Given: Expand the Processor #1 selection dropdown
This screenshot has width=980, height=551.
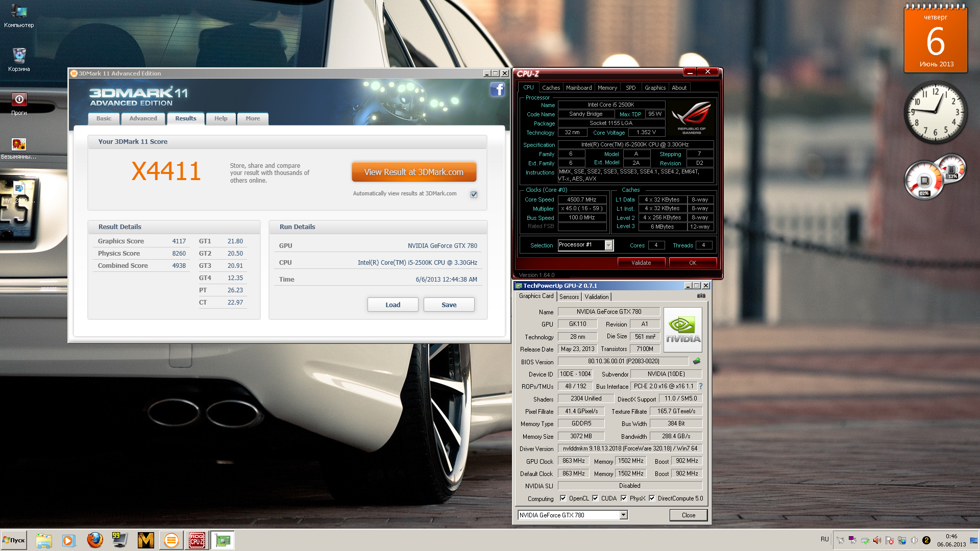Looking at the screenshot, I should 608,245.
